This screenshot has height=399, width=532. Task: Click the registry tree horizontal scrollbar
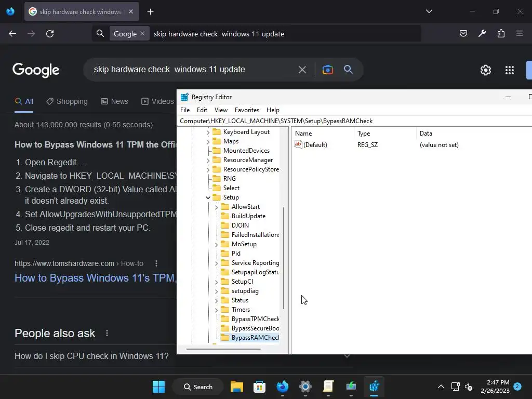[223, 349]
